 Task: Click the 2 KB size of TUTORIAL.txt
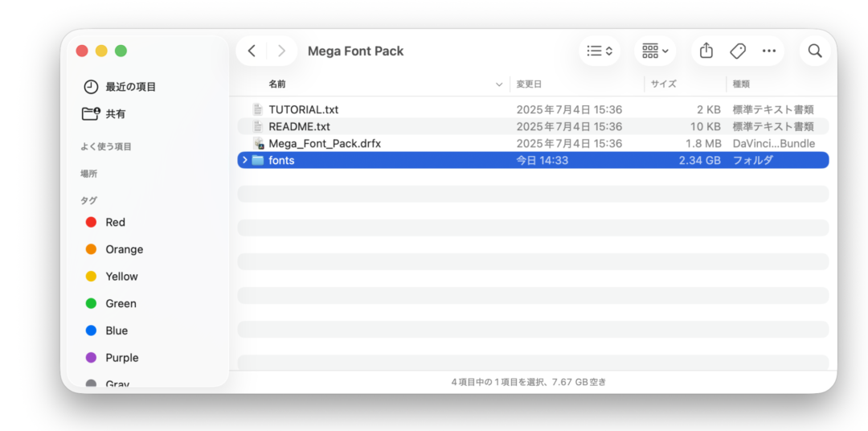[x=709, y=109]
